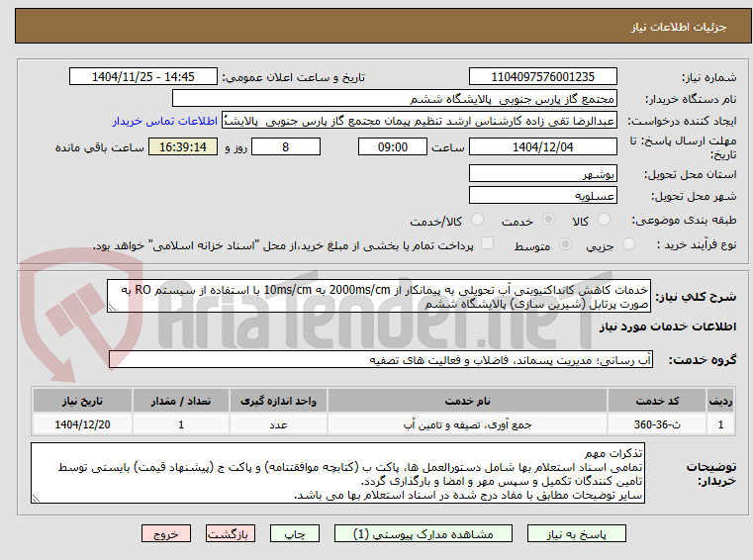Screen dimensions: 753x560
Task: Click the تعداد / مقدار column header
Action: 180,401
